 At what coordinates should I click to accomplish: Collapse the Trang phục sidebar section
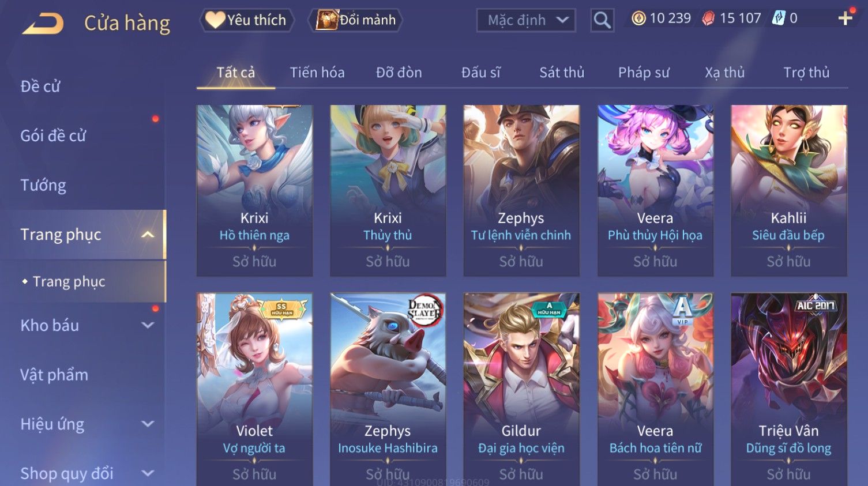[x=148, y=235]
